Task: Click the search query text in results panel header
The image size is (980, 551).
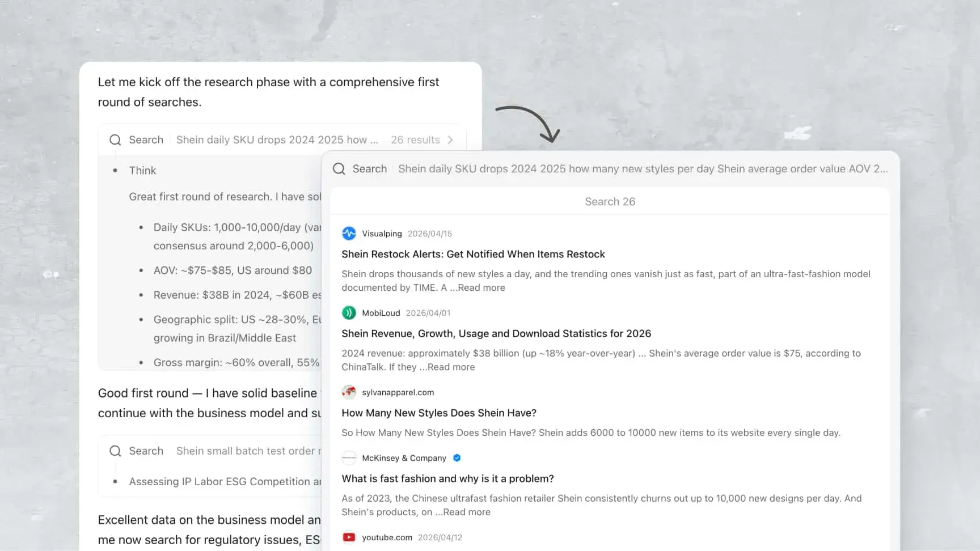Action: point(643,169)
